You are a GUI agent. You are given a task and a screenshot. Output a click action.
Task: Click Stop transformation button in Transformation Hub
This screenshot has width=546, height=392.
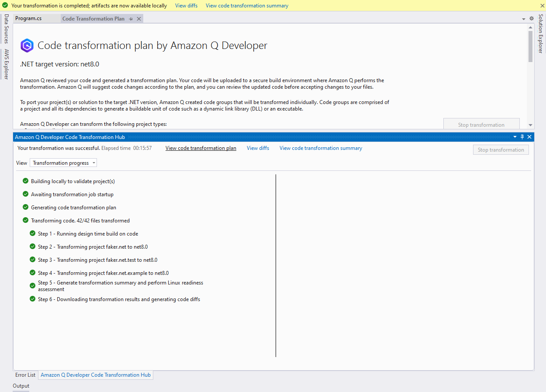501,150
